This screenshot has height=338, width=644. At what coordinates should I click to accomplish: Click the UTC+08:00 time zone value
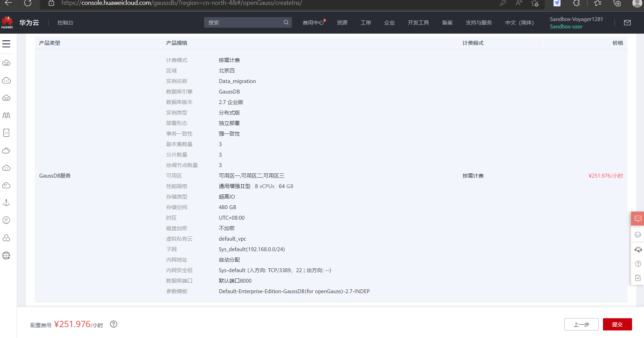(232, 218)
